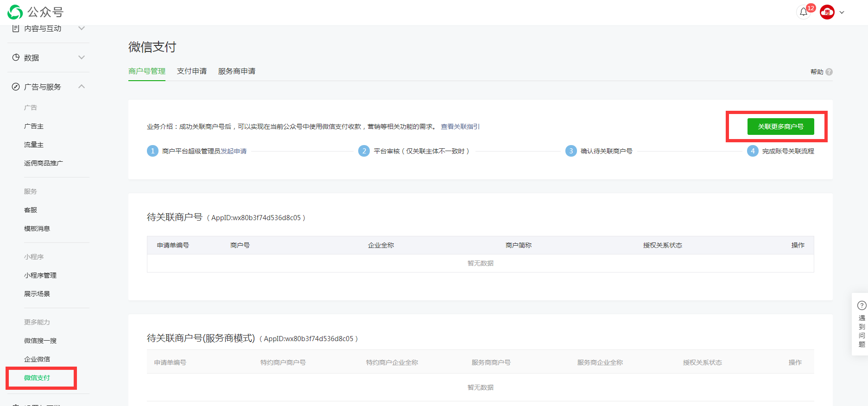Click the 商户号 header in first table

coord(240,245)
